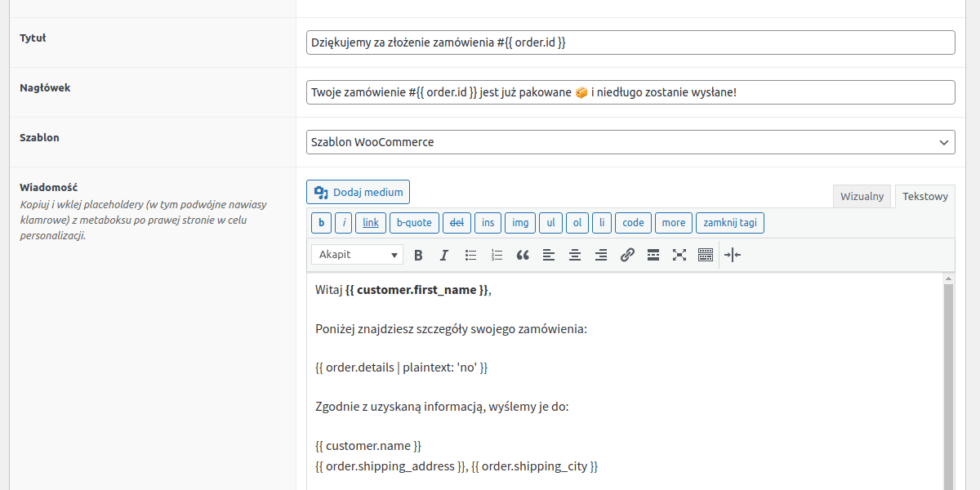
Task: Click the Dodaj medium button
Action: 358,192
